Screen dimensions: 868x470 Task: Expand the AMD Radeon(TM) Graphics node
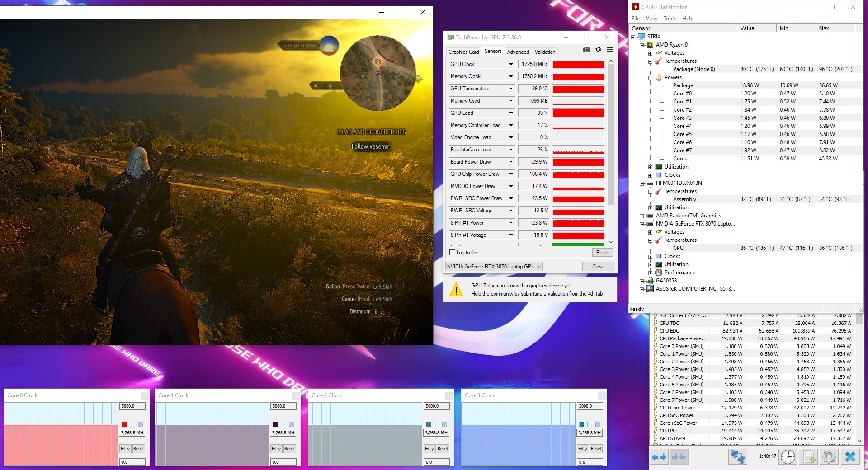tap(642, 216)
